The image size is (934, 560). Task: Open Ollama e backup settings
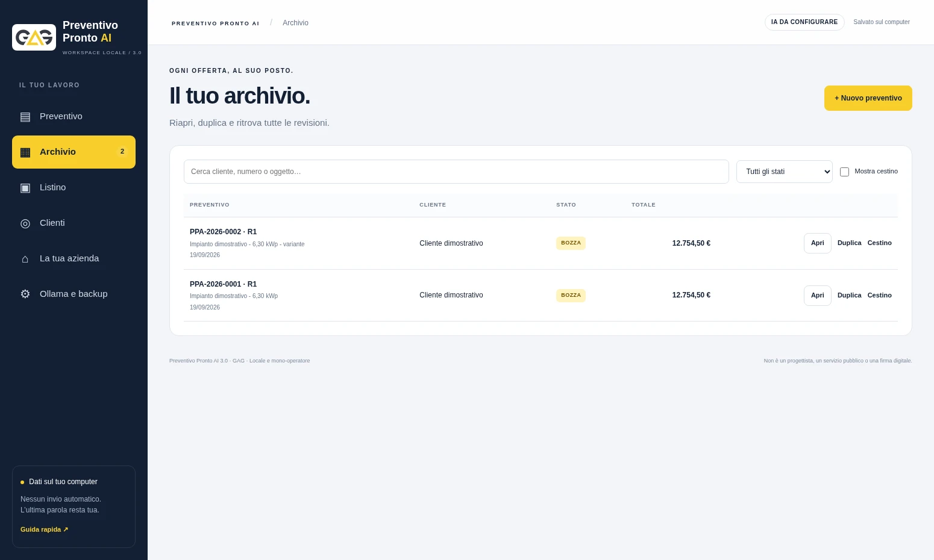pos(74,294)
